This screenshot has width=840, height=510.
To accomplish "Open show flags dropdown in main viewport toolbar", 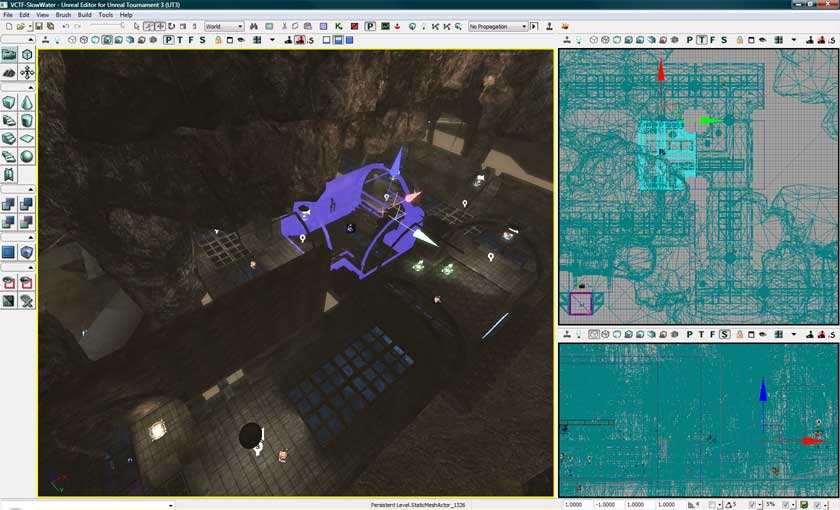I will click(272, 40).
